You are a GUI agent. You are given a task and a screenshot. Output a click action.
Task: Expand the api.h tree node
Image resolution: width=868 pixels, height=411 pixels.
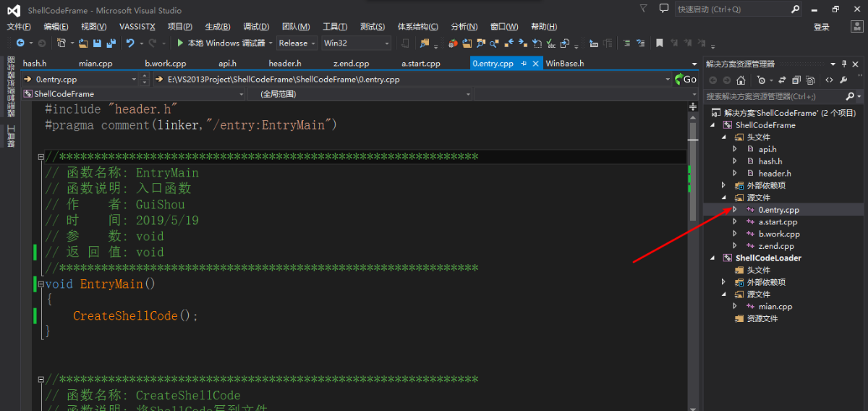click(735, 149)
